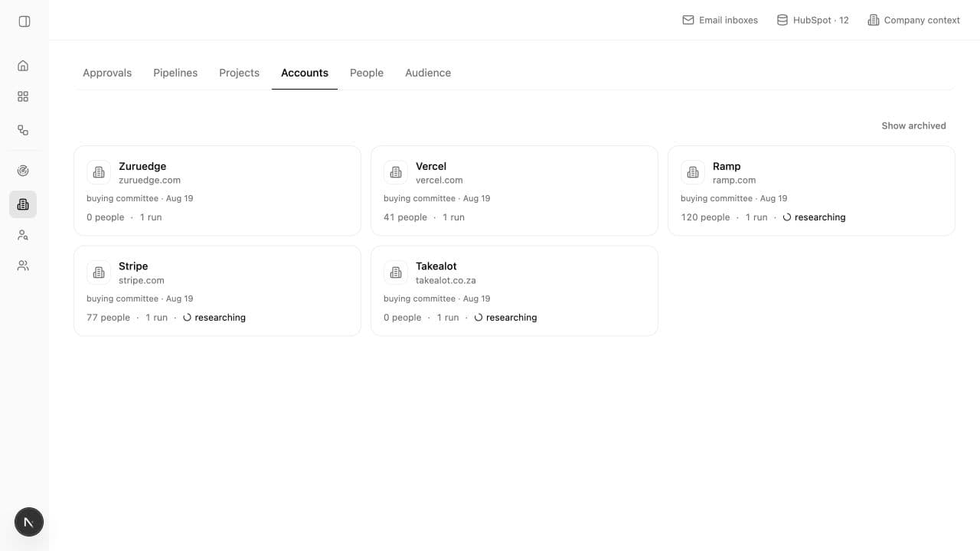Image resolution: width=980 pixels, height=551 pixels.
Task: Click '1 run' on Zuruedge card
Action: [x=151, y=217]
